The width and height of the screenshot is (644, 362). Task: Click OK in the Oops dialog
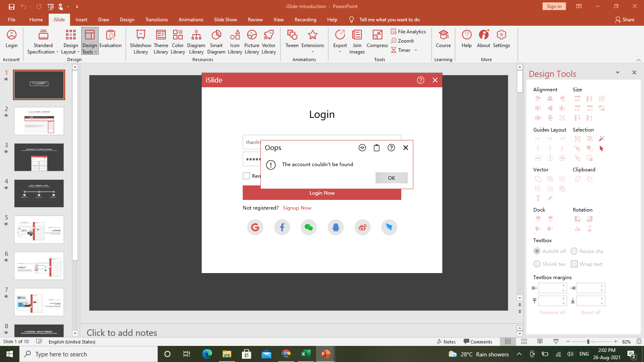pyautogui.click(x=392, y=178)
